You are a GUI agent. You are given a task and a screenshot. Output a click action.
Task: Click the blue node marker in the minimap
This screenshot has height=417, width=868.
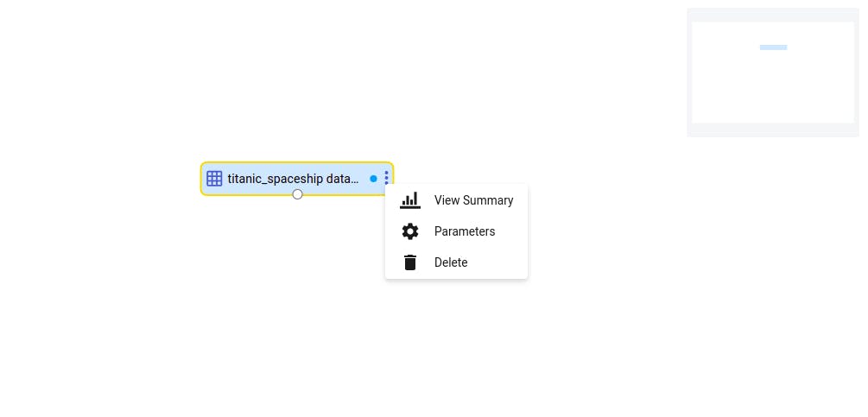pyautogui.click(x=773, y=47)
